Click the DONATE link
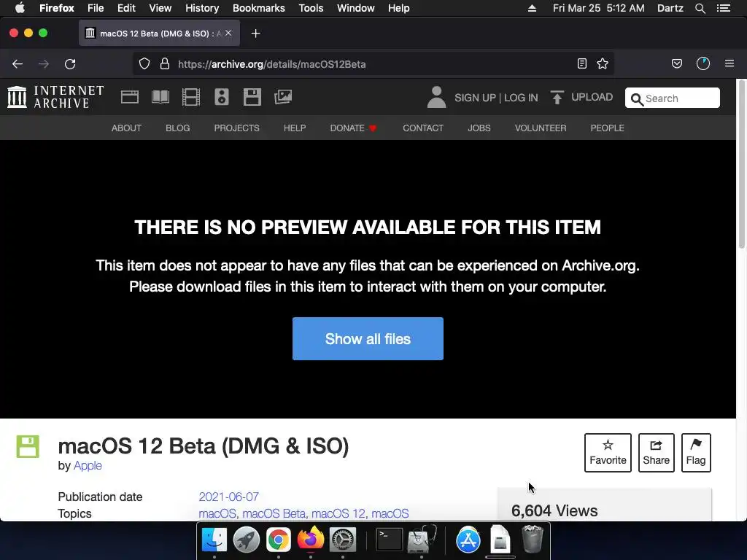Screen dimensions: 747x560 [353, 128]
